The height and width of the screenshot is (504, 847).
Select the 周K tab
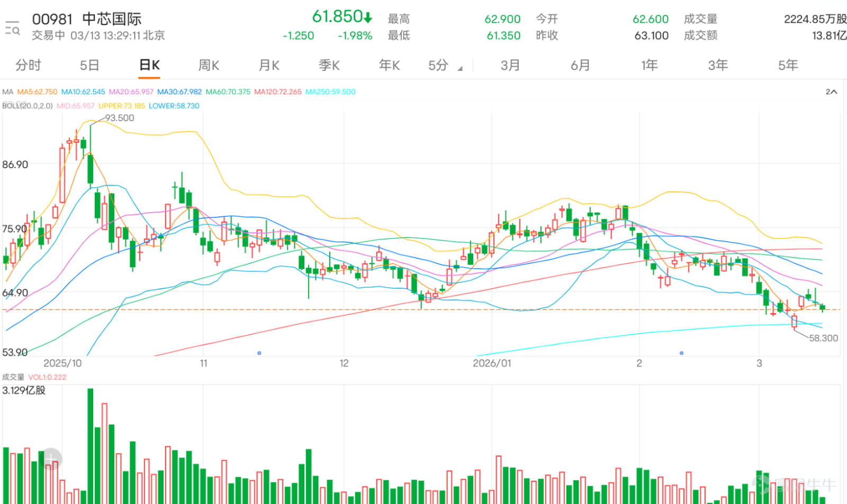pyautogui.click(x=209, y=65)
